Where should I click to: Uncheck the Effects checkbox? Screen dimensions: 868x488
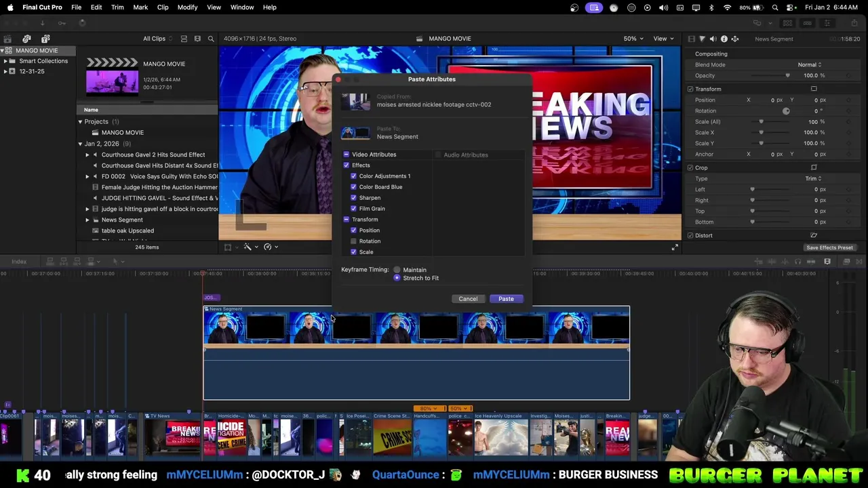pos(346,165)
